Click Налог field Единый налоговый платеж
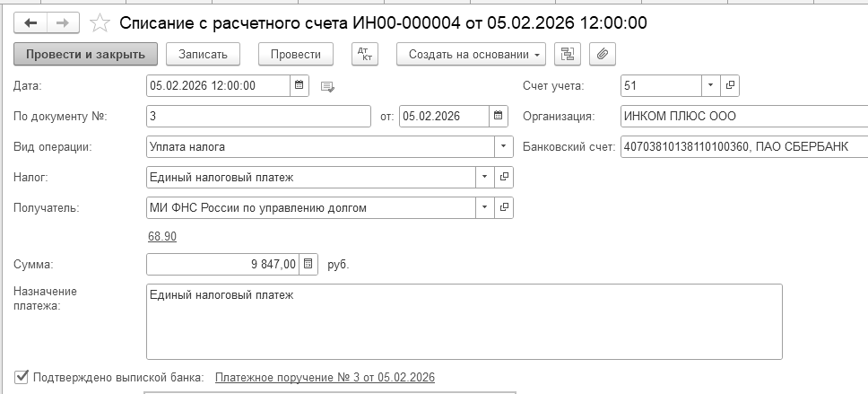 (311, 178)
